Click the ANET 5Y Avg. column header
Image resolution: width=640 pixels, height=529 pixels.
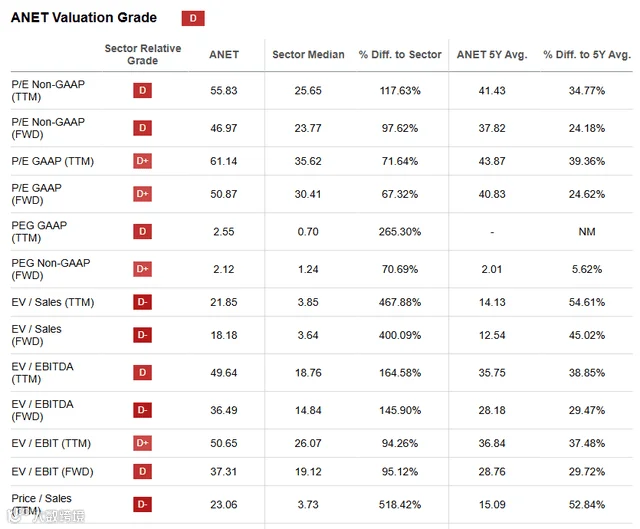[x=492, y=55]
